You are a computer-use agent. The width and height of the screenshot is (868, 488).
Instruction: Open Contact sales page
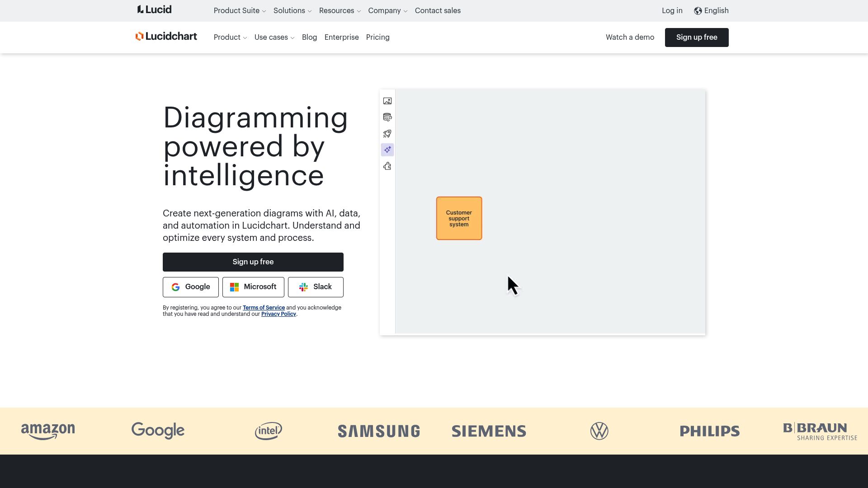(x=438, y=10)
